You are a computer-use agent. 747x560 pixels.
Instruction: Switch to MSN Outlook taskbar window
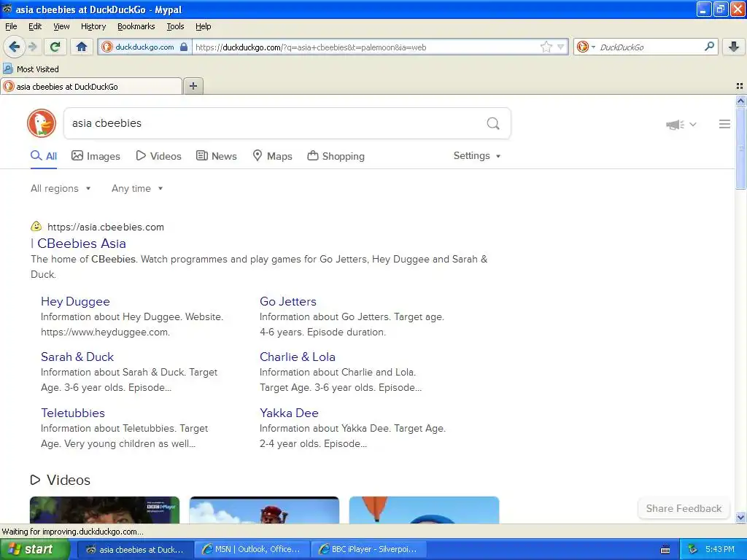(x=252, y=549)
